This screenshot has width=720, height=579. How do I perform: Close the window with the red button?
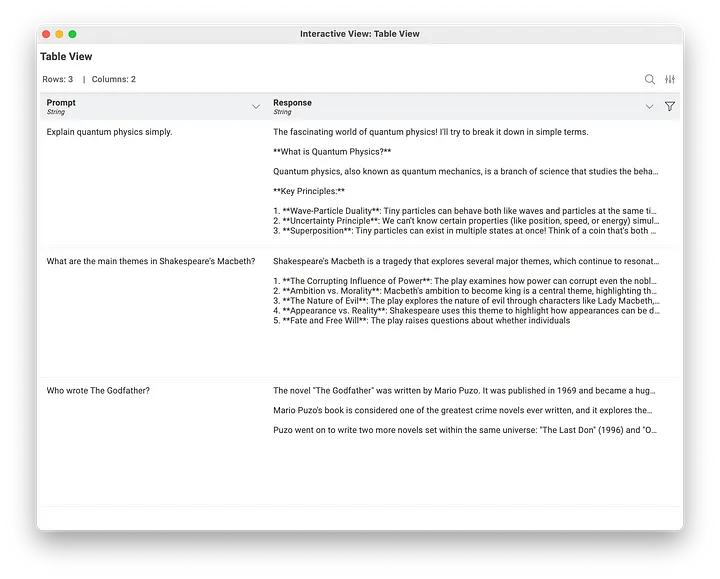pos(46,34)
